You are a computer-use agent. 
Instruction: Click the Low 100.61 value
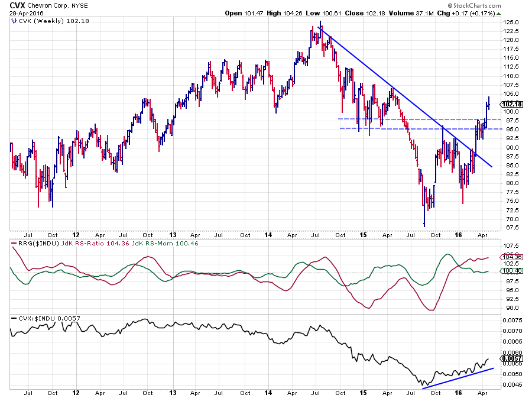coord(323,13)
